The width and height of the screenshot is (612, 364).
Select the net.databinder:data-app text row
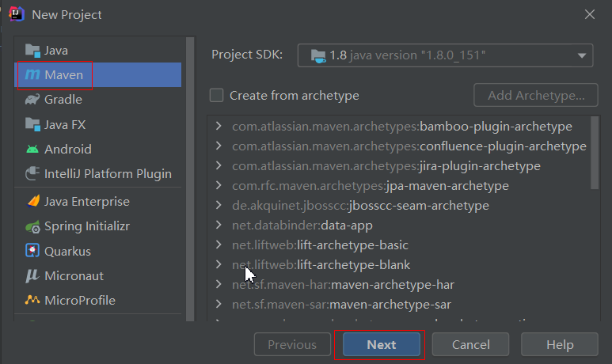click(x=302, y=226)
